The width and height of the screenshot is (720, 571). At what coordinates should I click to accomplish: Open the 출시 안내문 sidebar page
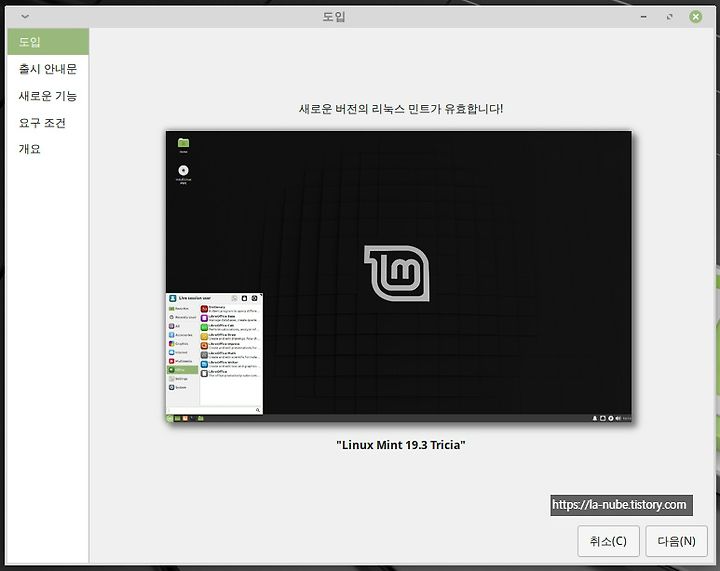point(48,69)
